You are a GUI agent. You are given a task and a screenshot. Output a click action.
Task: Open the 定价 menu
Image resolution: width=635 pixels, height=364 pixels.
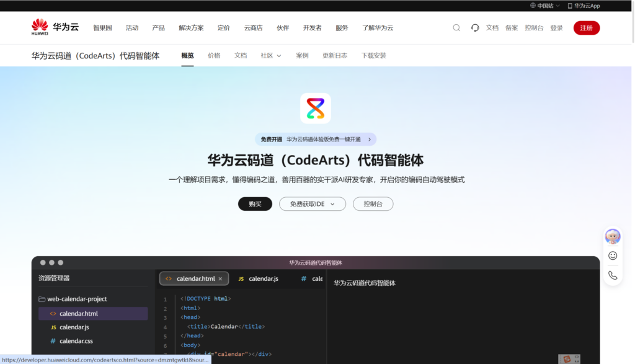click(223, 27)
